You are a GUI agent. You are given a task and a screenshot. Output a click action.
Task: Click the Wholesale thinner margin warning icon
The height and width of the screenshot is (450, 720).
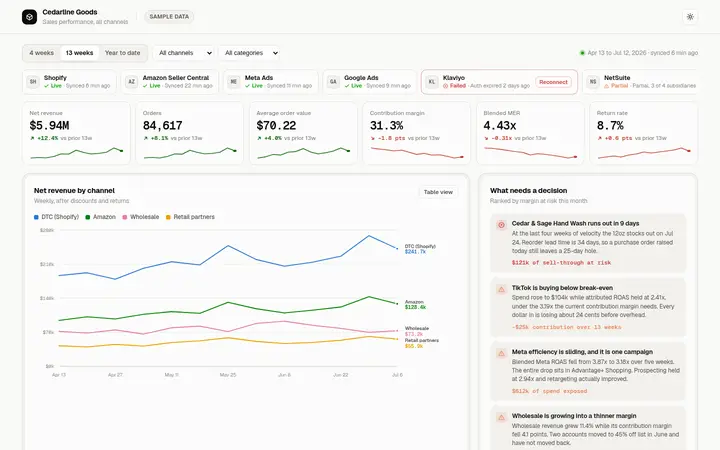pyautogui.click(x=501, y=417)
